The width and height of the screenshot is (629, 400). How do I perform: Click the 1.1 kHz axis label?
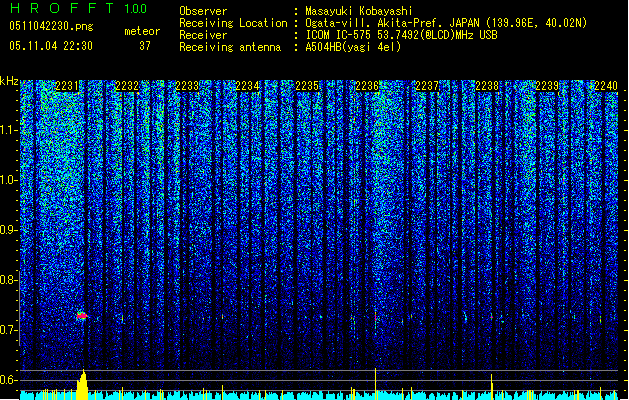(9, 130)
